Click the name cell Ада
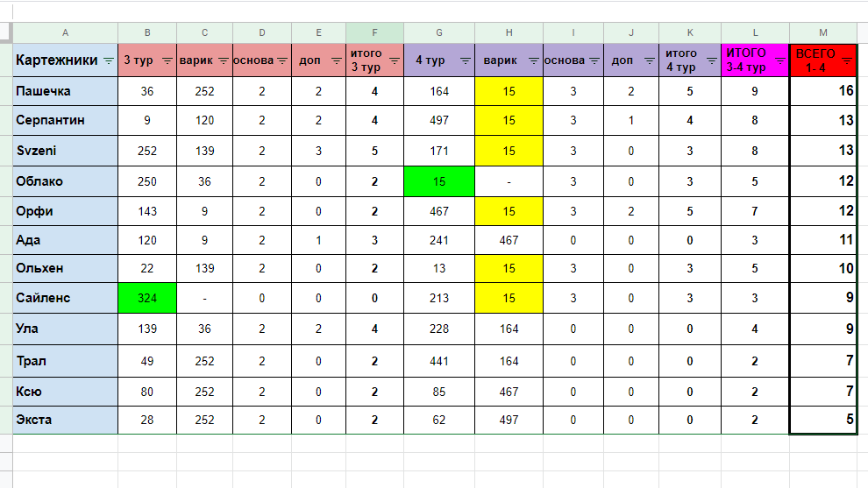 click(66, 240)
